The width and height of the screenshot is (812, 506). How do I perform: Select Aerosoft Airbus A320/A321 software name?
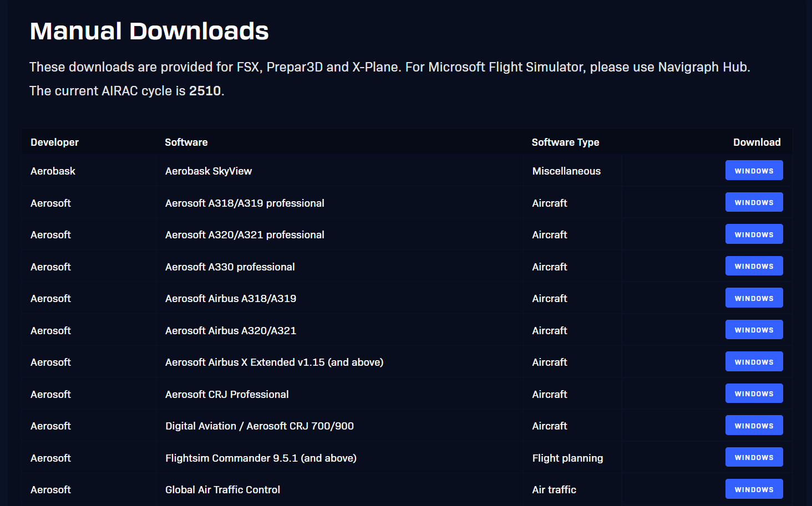click(x=231, y=331)
